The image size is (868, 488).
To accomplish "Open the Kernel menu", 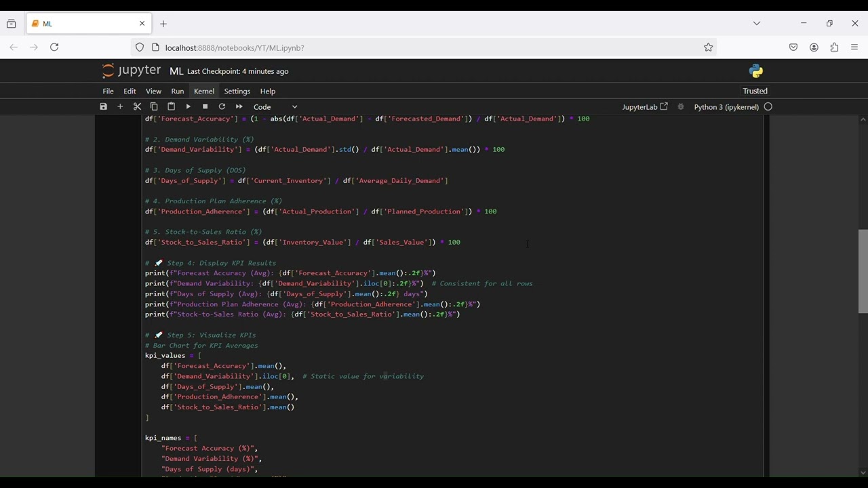I will [204, 91].
